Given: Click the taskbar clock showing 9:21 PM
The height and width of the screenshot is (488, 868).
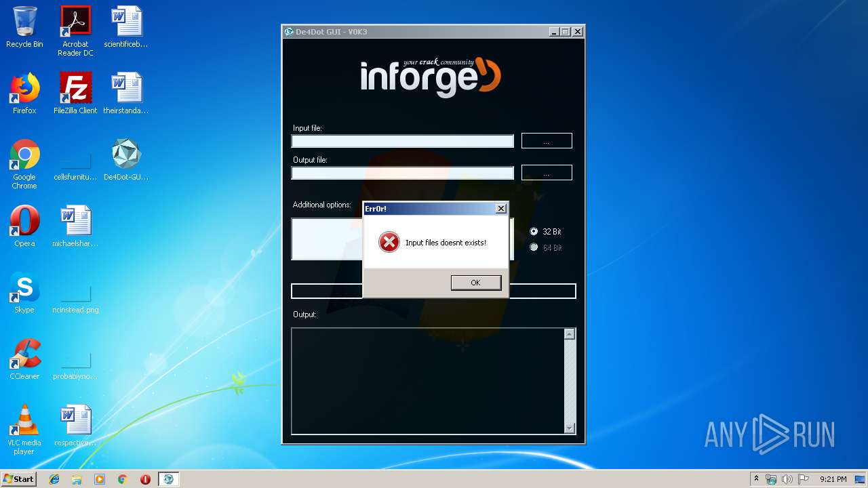Looking at the screenshot, I should (833, 479).
